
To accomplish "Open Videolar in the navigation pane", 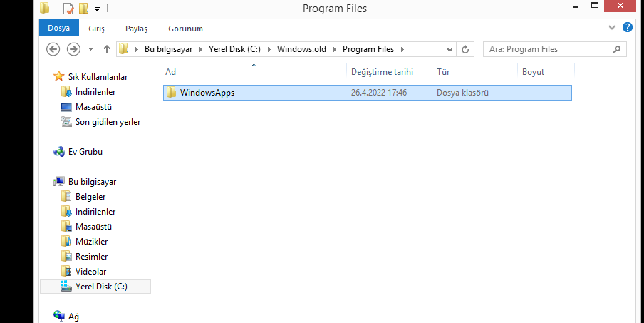I will pyautogui.click(x=90, y=272).
